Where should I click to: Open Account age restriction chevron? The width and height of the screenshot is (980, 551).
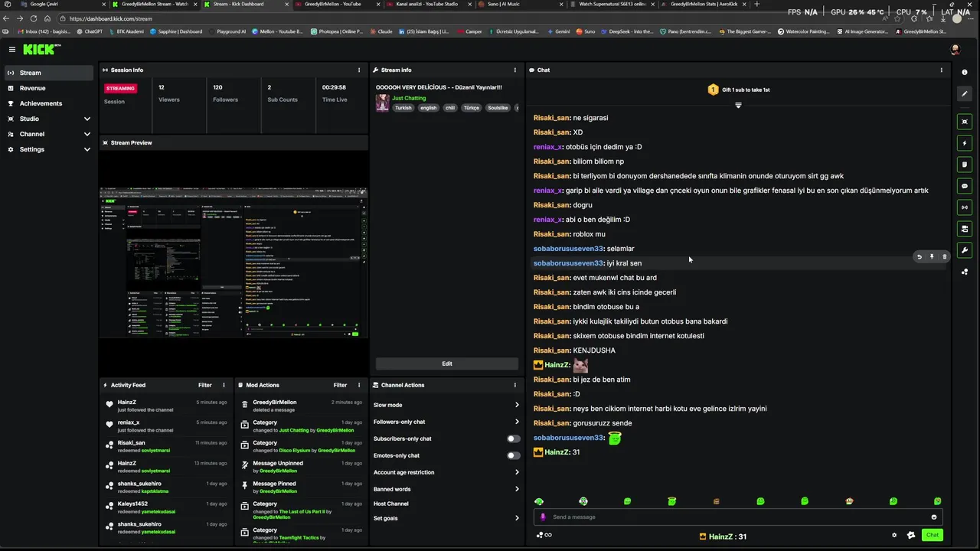(x=517, y=472)
